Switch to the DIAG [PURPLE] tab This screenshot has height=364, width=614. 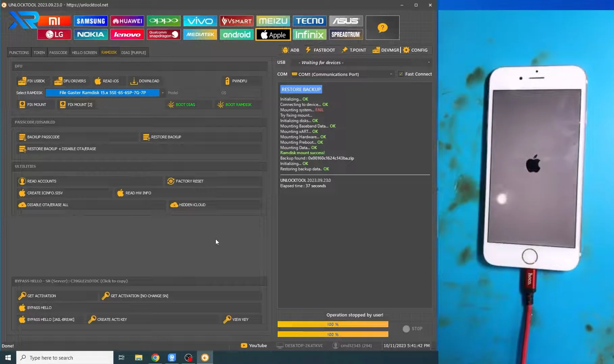click(134, 53)
